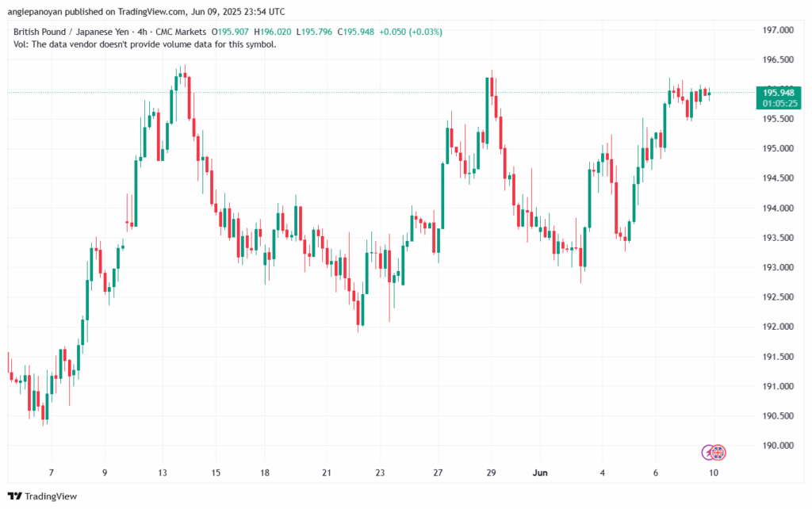Click the 194.500 price axis label

coord(778,178)
